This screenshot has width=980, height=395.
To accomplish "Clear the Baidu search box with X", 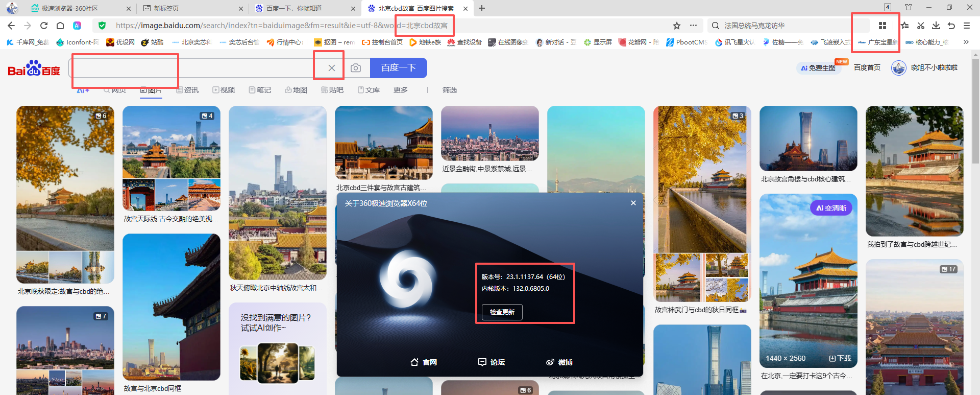I will coord(332,68).
